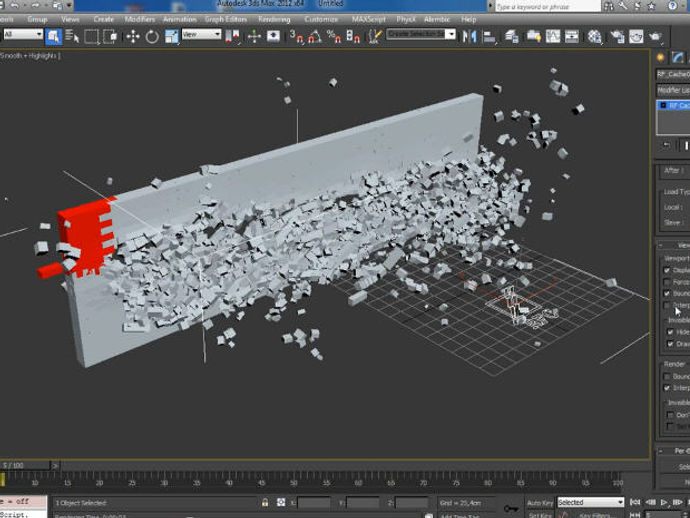
Task: Open the Graph Editors menu
Action: [227, 19]
